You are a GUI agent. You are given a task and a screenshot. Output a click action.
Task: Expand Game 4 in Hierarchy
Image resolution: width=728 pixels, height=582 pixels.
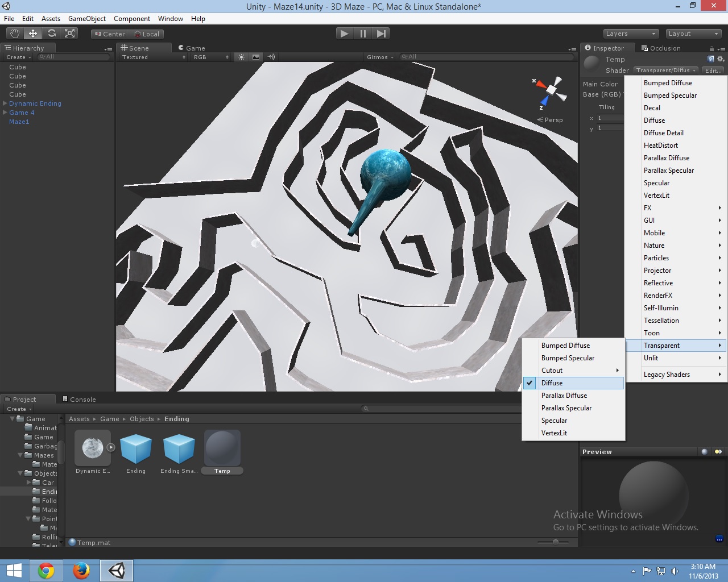click(x=5, y=113)
